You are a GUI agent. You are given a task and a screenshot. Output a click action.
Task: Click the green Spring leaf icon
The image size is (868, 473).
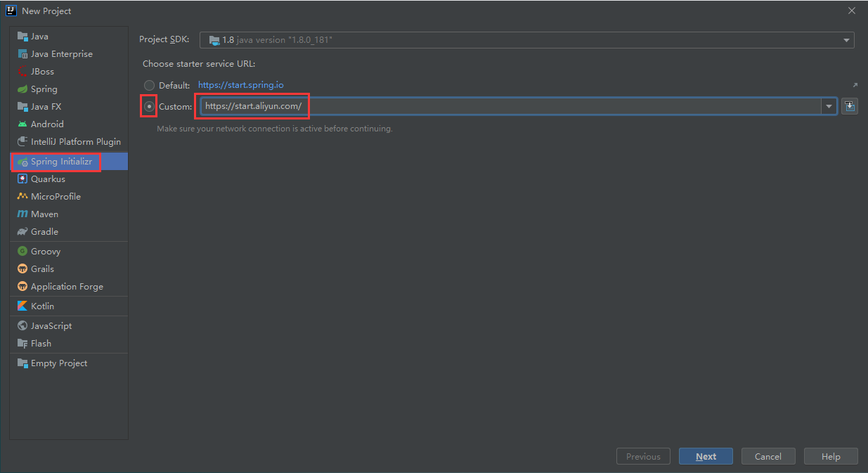[22, 89]
